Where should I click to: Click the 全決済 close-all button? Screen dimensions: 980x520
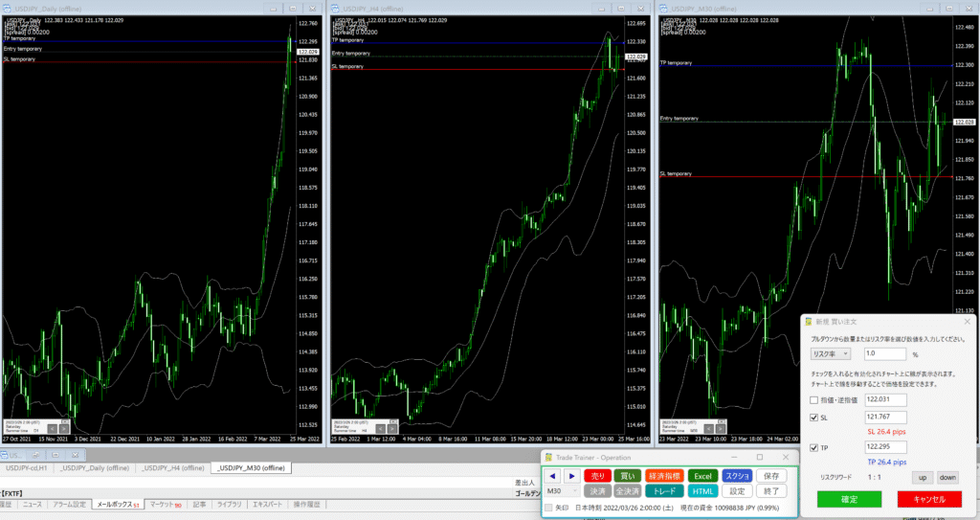[628, 491]
